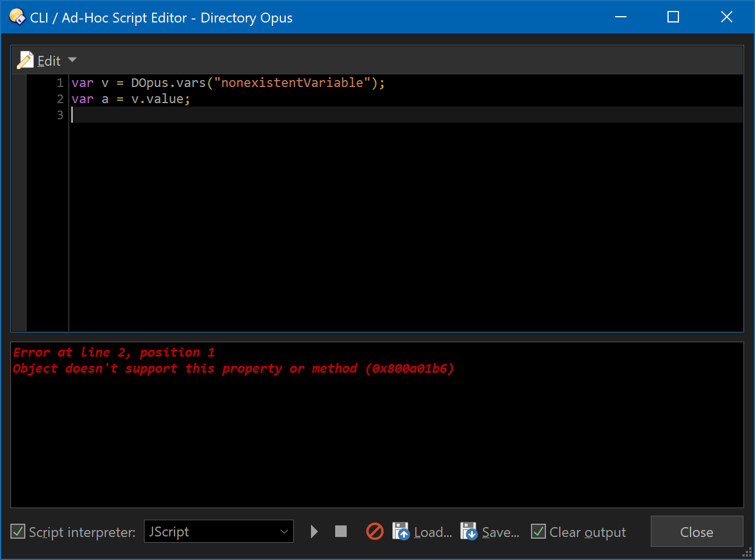Maximize the script editor window
755x560 pixels.
(673, 17)
